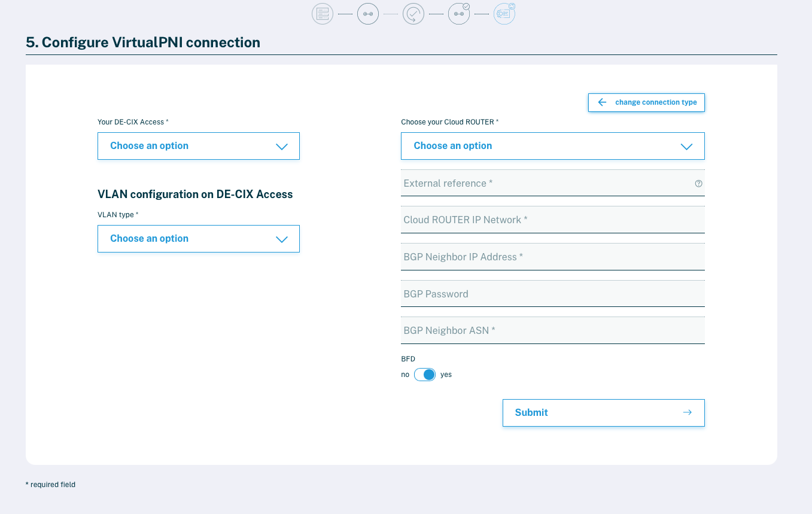The width and height of the screenshot is (812, 514).
Task: Toggle the BFD switch
Action: coord(425,375)
